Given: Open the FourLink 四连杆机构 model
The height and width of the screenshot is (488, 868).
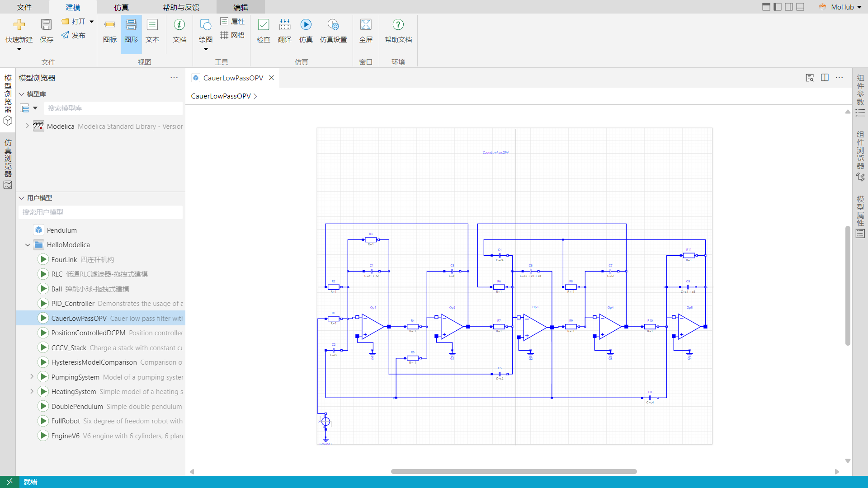Looking at the screenshot, I should coord(83,259).
